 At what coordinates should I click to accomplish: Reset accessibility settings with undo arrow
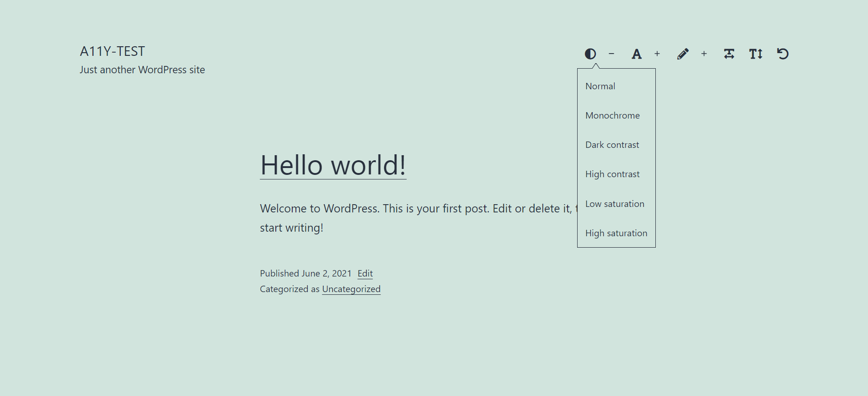click(x=783, y=54)
